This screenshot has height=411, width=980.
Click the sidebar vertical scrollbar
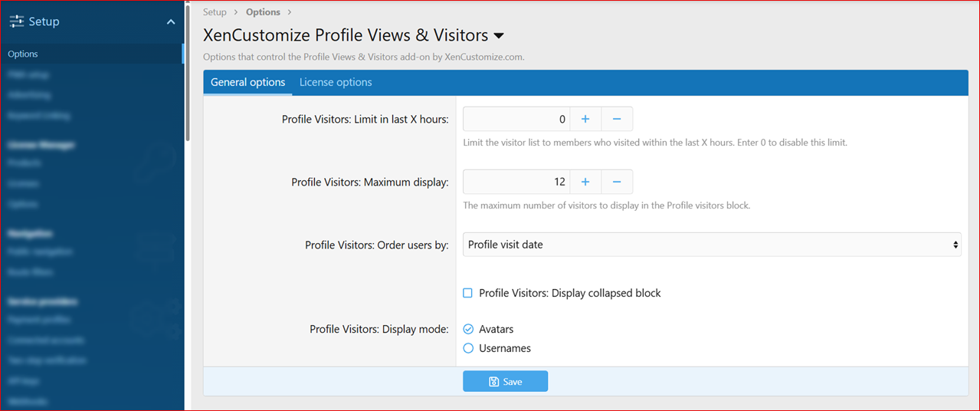point(187,73)
